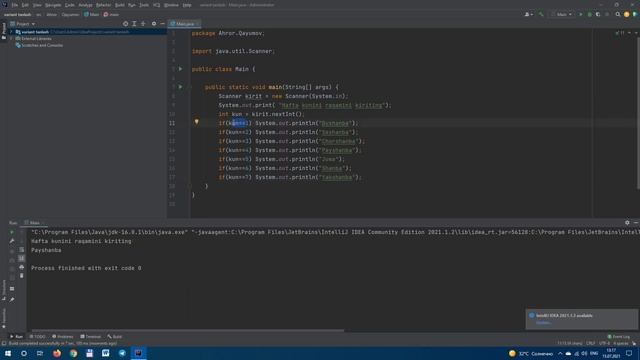The image size is (640, 360).
Task: Open the Refactor menu
Action: point(103,5)
